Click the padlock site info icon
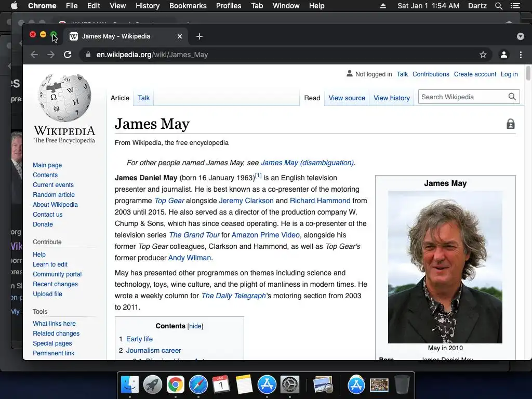 [88, 55]
